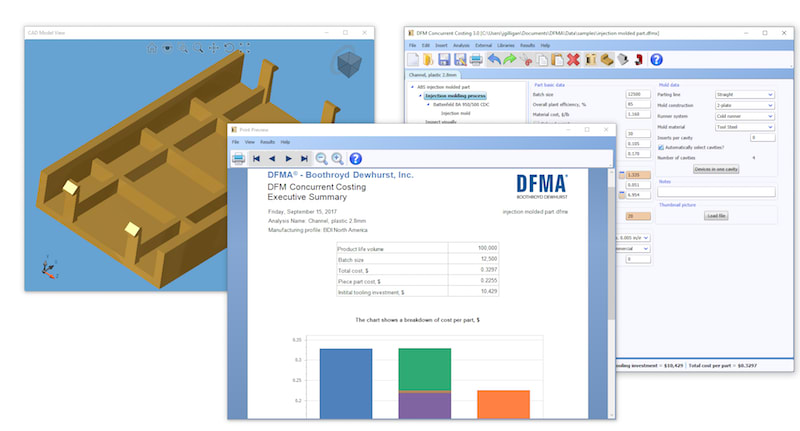Screen dimensions: 800x431
Task: Click the New file icon in DFM Concurrent Costing
Action: 413,60
